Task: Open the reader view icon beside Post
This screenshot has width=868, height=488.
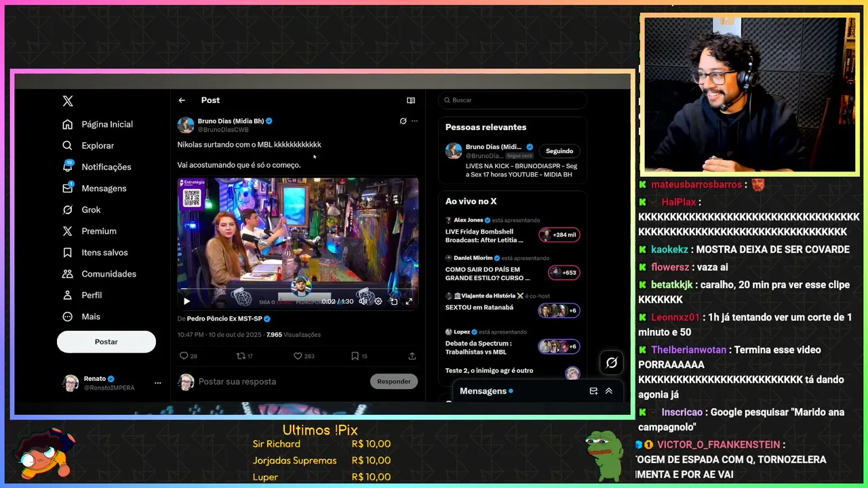Action: (x=411, y=100)
